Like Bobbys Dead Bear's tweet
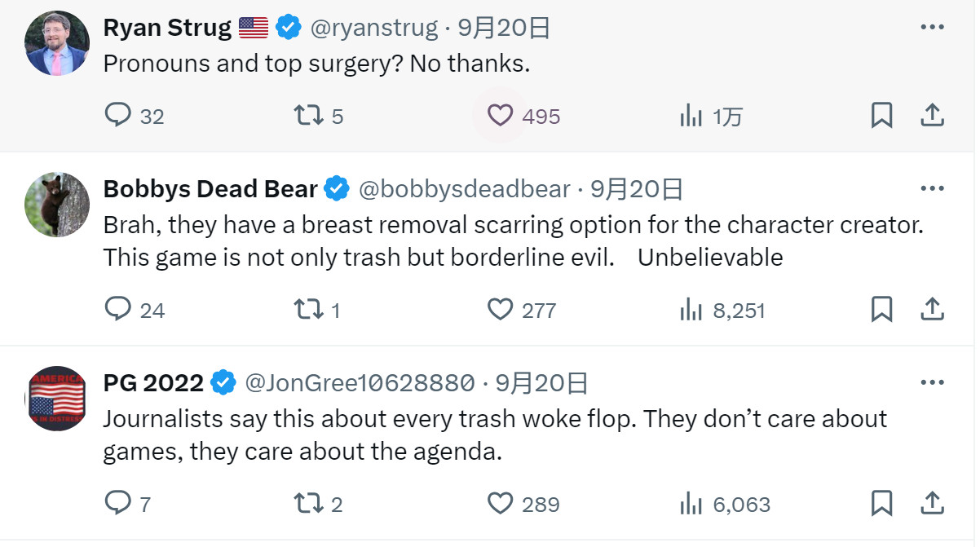Image resolution: width=980 pixels, height=547 pixels. pos(500,309)
